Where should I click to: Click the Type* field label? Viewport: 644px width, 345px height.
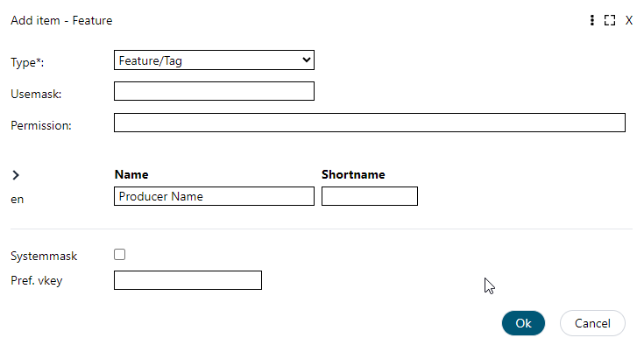click(27, 62)
